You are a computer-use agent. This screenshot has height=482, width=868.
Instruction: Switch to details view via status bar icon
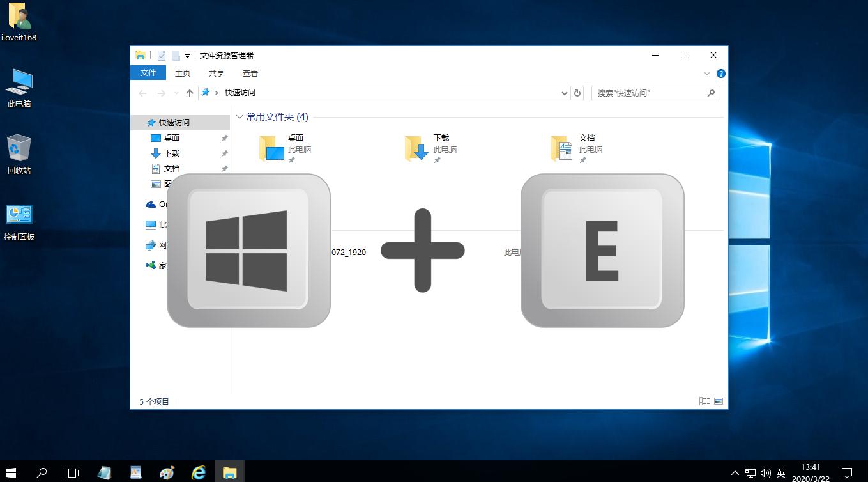click(704, 401)
